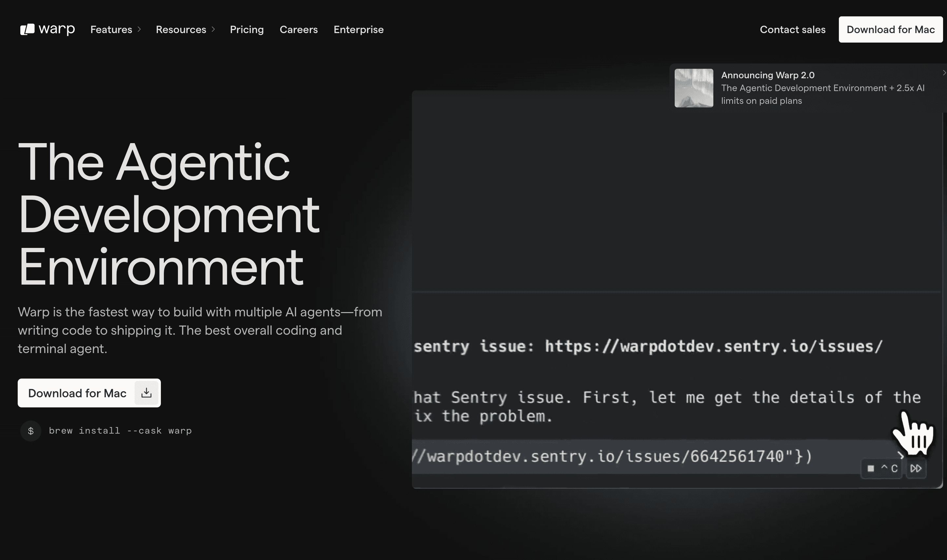Click the announcement subtitle about 2.5x AI limits
The width and height of the screenshot is (947, 560).
823,94
